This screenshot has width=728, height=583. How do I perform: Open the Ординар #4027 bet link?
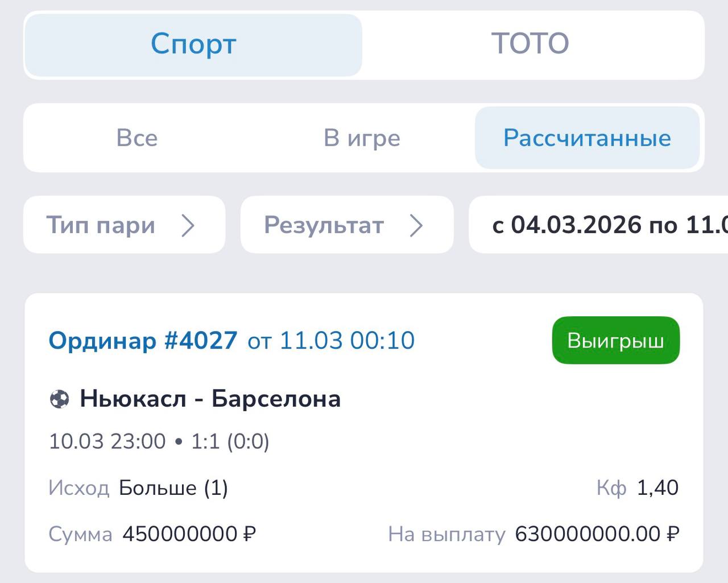[x=143, y=341]
